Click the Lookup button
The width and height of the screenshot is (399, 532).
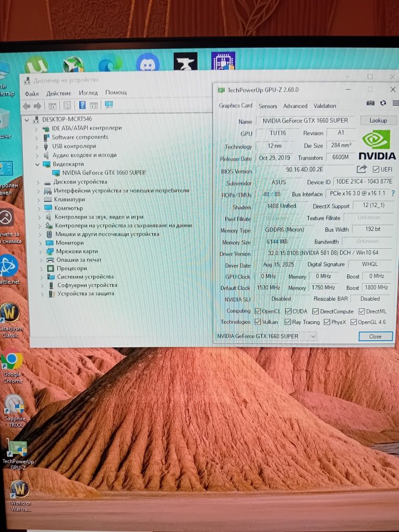click(378, 120)
